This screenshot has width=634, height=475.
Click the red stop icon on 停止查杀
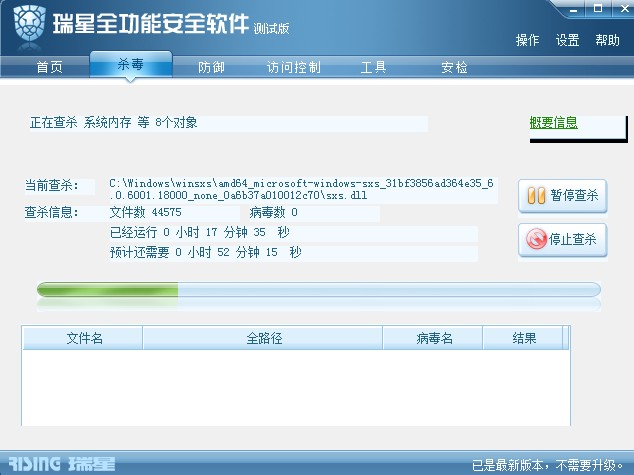[537, 239]
